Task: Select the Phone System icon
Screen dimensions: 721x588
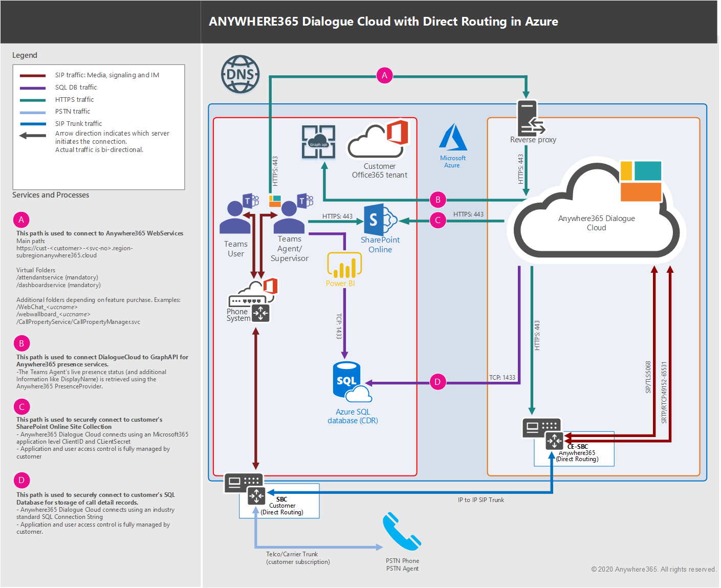Action: (x=253, y=300)
